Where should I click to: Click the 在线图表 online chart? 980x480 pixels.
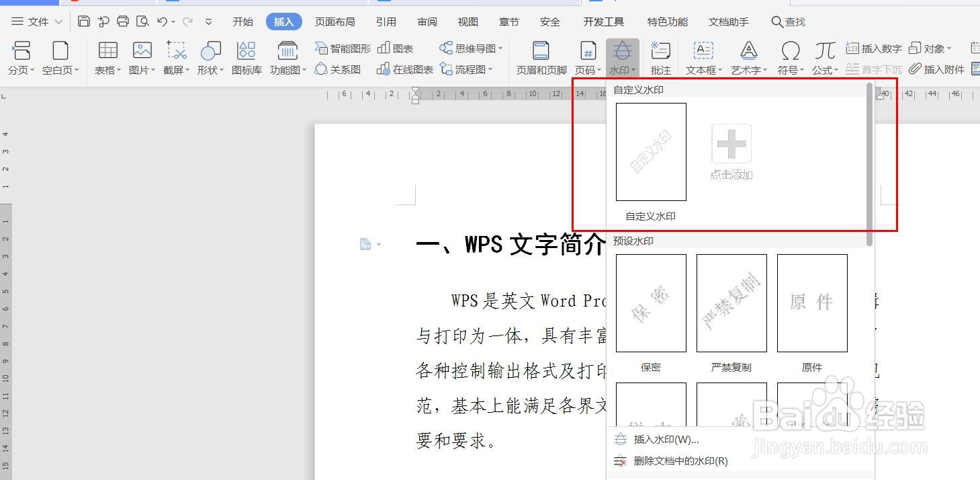(405, 69)
